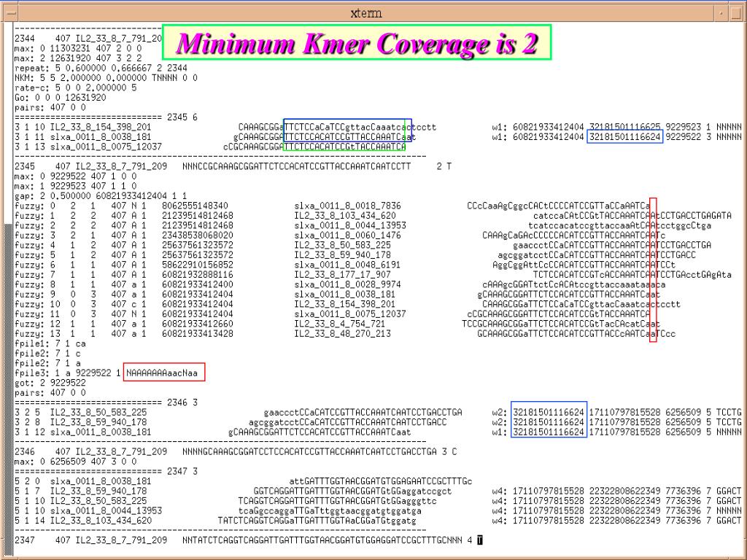
Task: Click the value 60821932888116
Action: pyautogui.click(x=198, y=275)
